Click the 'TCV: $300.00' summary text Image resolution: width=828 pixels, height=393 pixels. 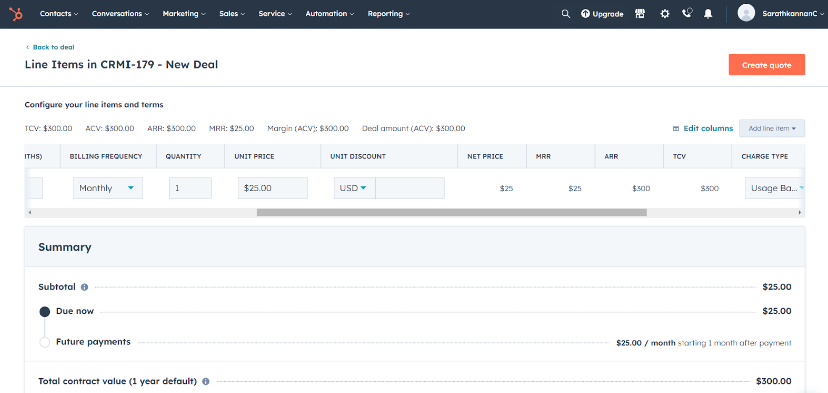click(x=49, y=128)
